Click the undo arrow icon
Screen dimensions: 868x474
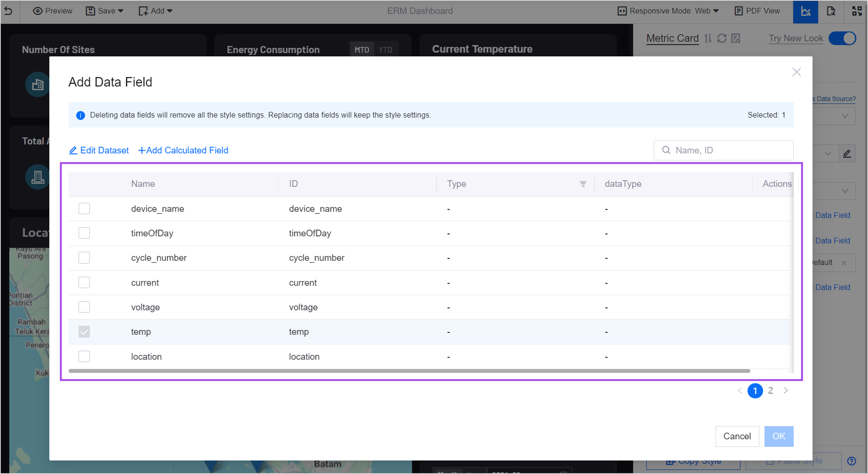pos(8,11)
